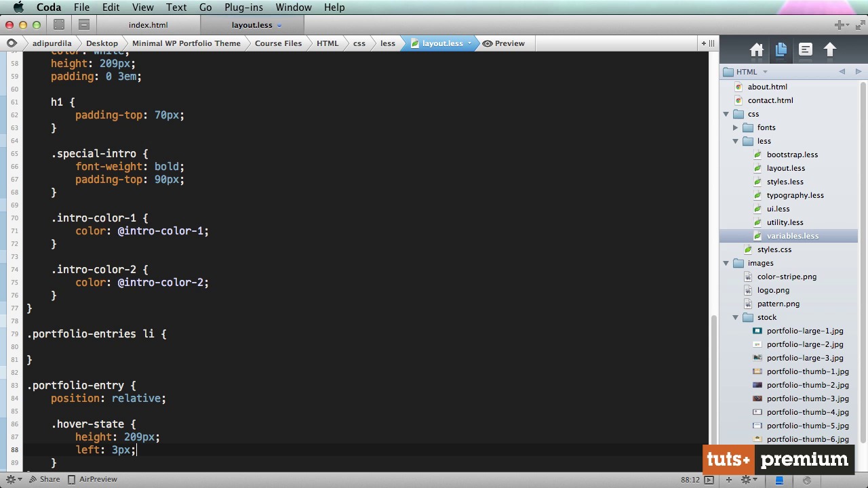The width and height of the screenshot is (868, 488).
Task: Open the Window menu
Action: coord(294,7)
